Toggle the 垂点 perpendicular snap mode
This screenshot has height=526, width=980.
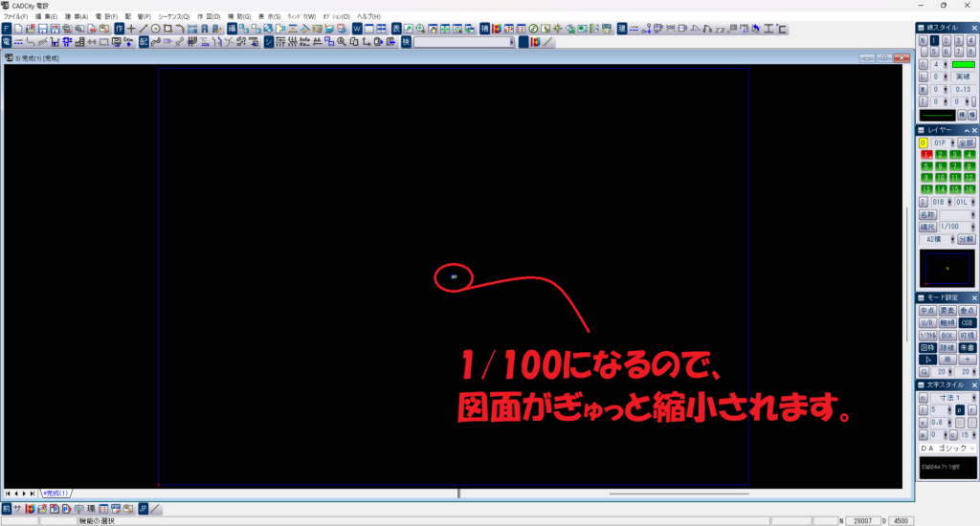(967, 311)
